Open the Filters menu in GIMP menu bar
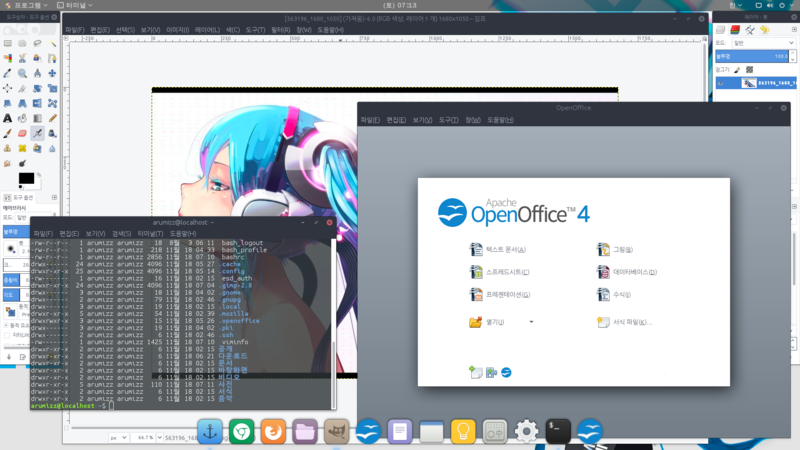The height and width of the screenshot is (450, 800). [281, 30]
